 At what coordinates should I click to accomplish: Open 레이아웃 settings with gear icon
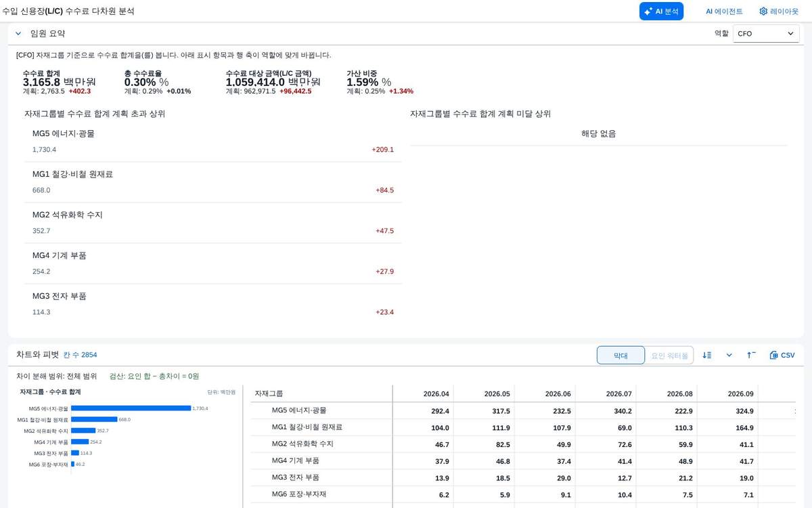click(778, 11)
